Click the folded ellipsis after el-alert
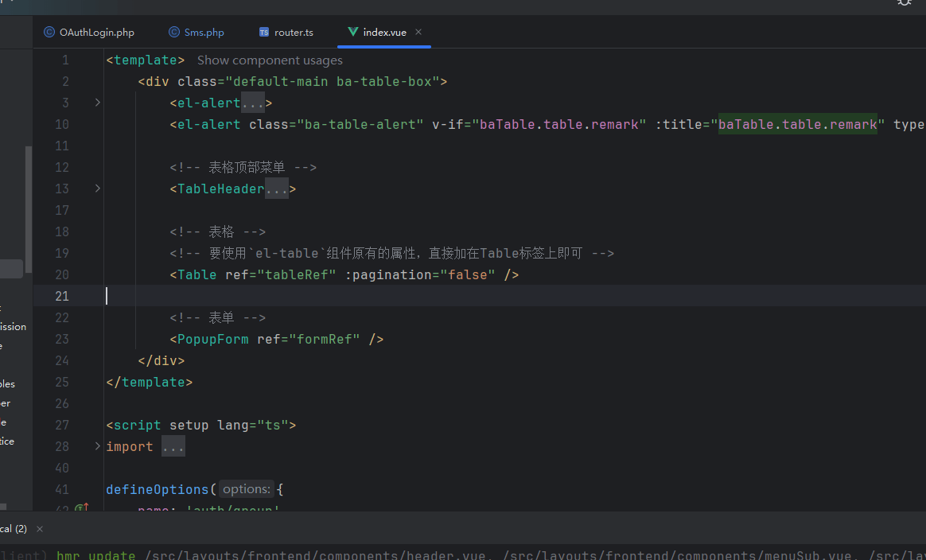 [253, 103]
